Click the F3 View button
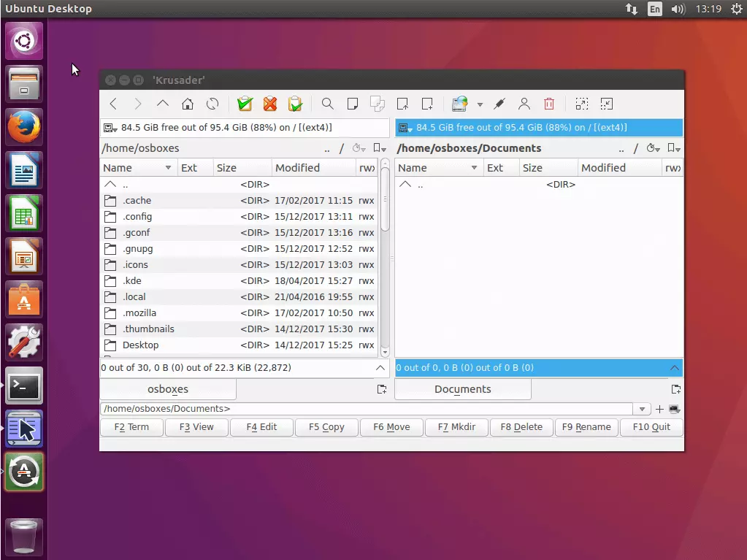 click(196, 427)
